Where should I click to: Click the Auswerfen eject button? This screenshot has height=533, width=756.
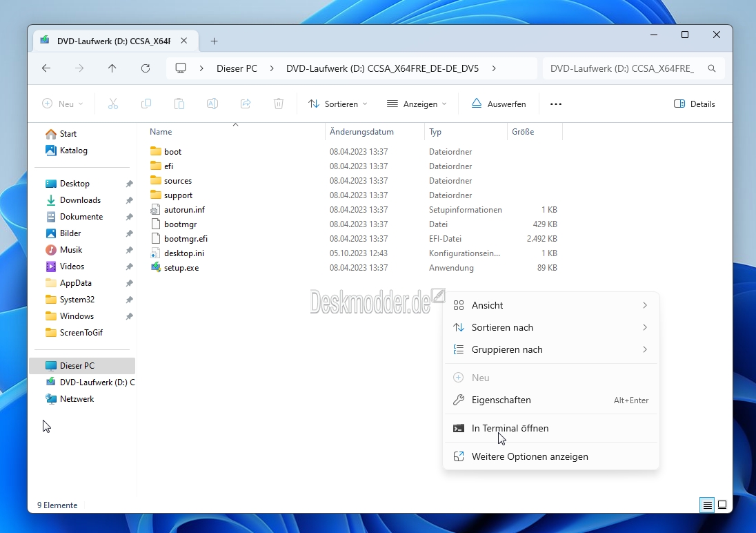tap(499, 104)
